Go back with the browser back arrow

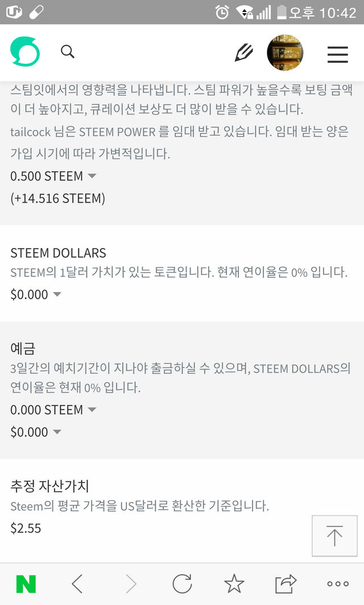point(77,584)
